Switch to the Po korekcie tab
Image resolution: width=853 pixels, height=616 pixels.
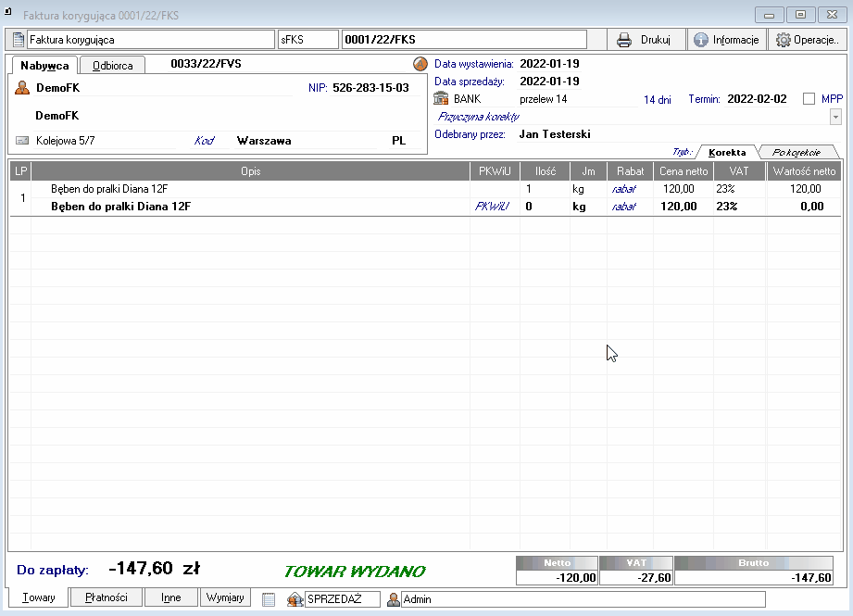click(798, 152)
